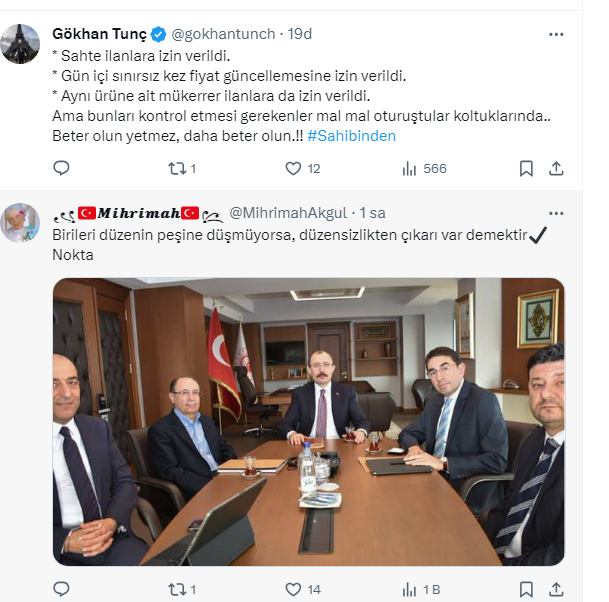Open the meeting room photo

(x=308, y=421)
